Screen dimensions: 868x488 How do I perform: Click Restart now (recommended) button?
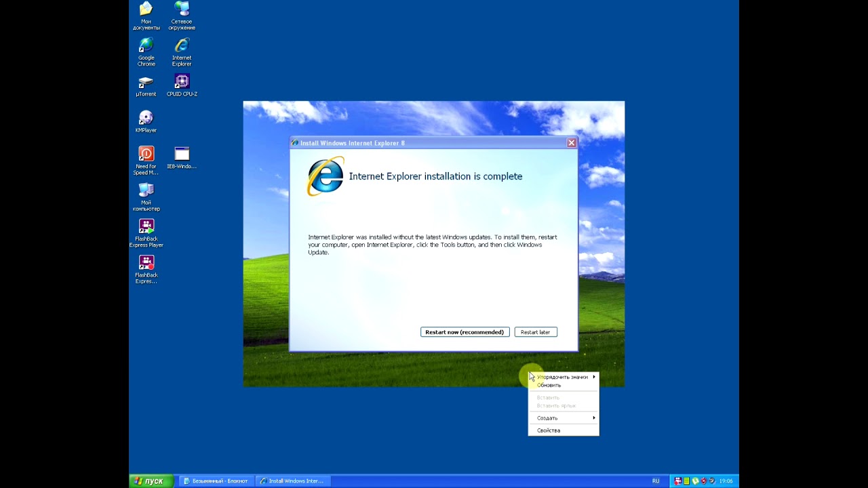pos(465,332)
